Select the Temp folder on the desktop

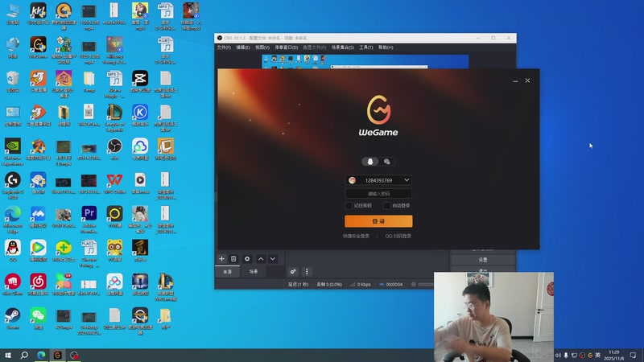(x=89, y=82)
